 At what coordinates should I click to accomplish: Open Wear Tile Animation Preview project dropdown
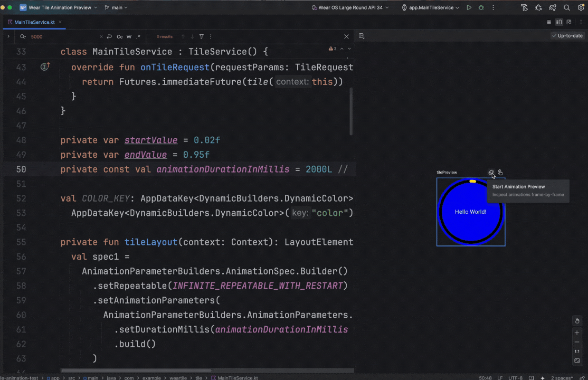point(59,7)
